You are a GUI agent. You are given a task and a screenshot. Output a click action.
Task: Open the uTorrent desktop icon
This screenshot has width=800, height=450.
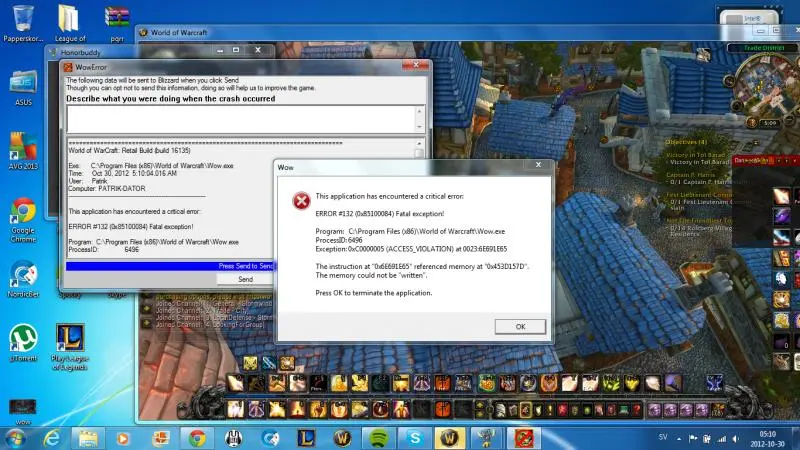click(23, 343)
